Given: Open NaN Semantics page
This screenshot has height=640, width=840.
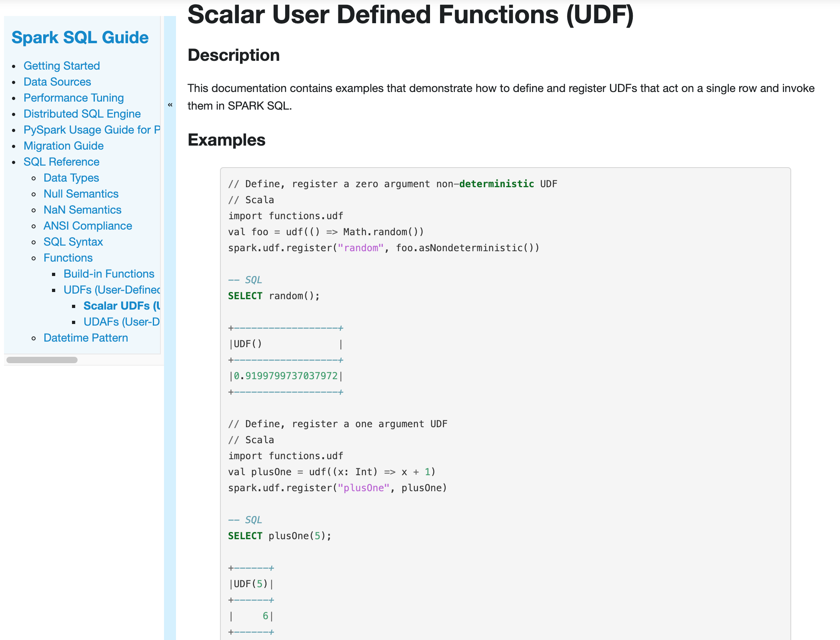Looking at the screenshot, I should 82,210.
